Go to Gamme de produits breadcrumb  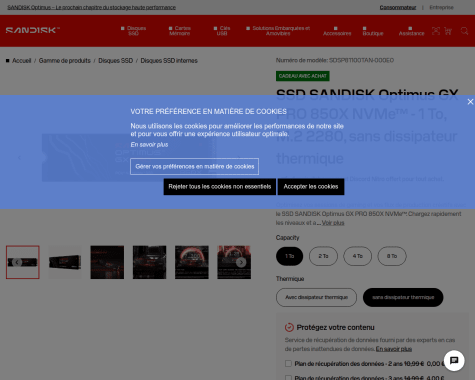pyautogui.click(x=65, y=61)
